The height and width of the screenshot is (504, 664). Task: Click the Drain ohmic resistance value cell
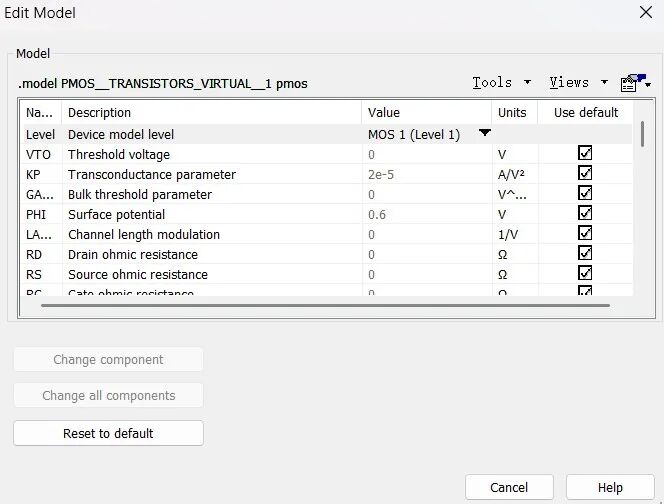coord(427,255)
